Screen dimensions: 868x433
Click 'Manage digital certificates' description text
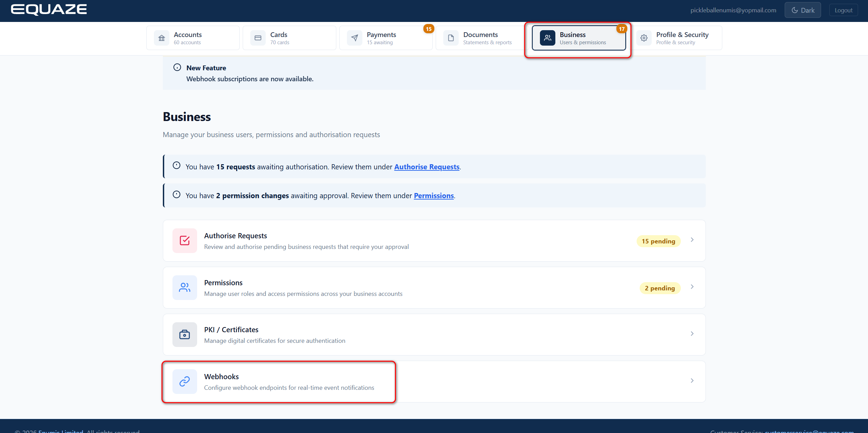coord(275,341)
